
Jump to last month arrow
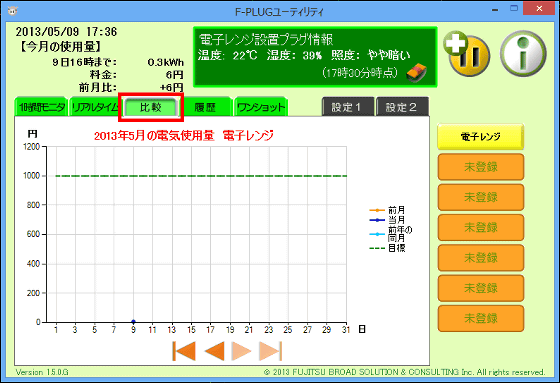pyautogui.click(x=271, y=351)
